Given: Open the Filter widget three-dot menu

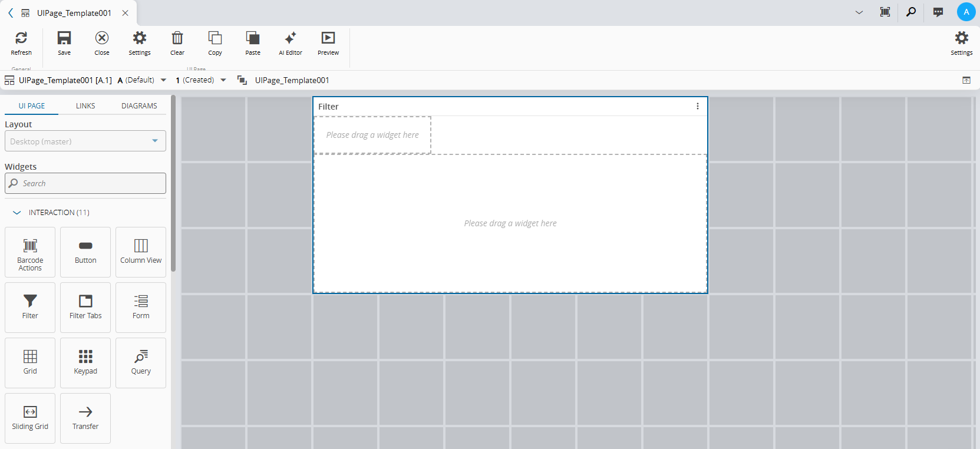Looking at the screenshot, I should [698, 106].
